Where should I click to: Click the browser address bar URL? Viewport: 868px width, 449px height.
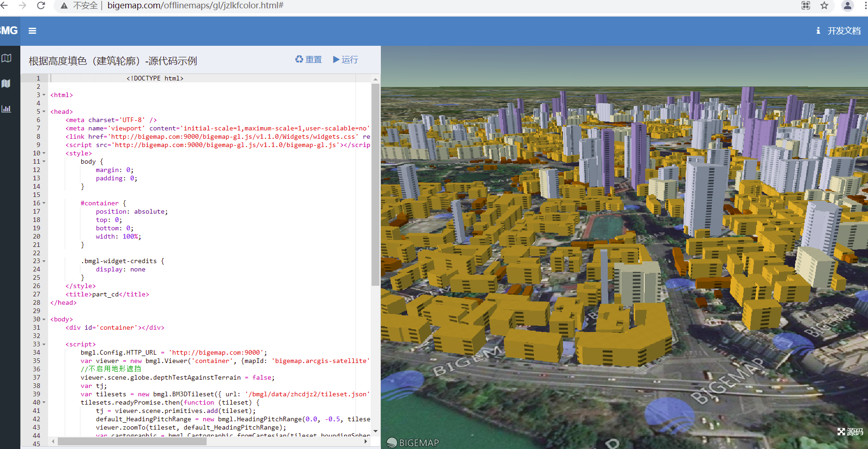(x=195, y=6)
